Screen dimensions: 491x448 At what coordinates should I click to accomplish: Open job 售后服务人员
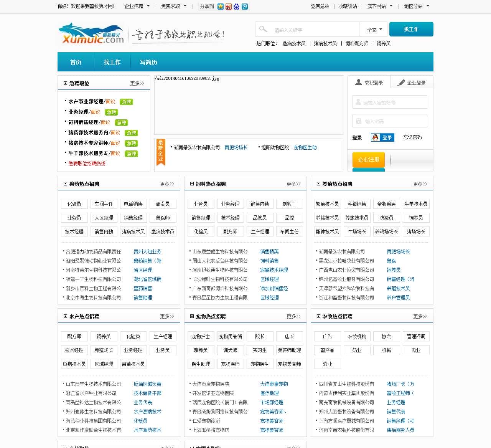click(400, 430)
